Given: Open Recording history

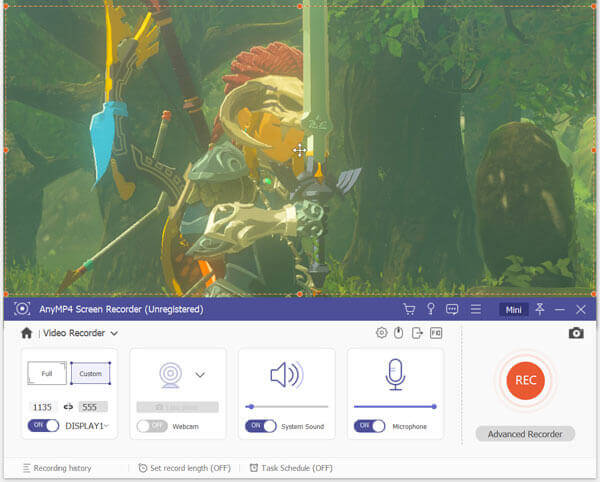Looking at the screenshot, I should click(57, 468).
